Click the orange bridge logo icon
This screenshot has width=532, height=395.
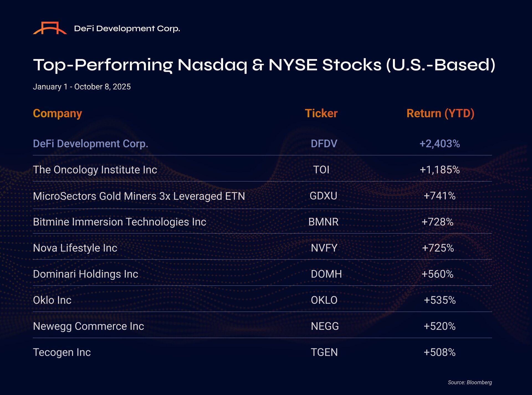click(x=50, y=28)
